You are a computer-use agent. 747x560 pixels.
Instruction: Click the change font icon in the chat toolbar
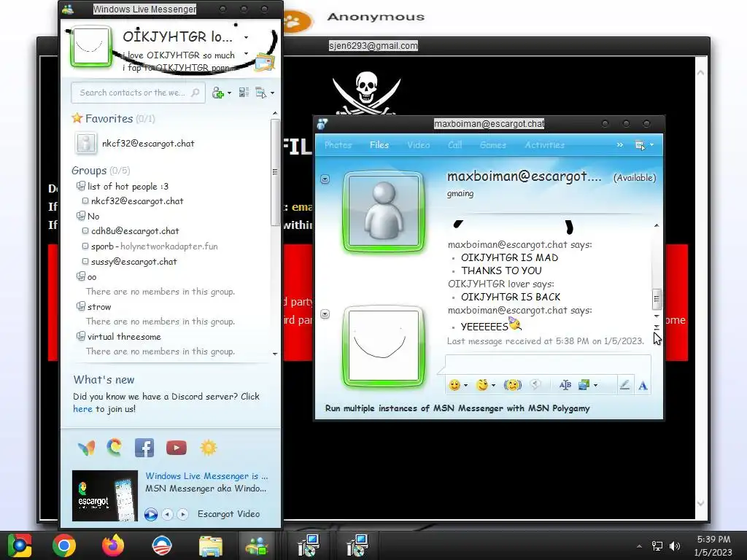tap(565, 385)
